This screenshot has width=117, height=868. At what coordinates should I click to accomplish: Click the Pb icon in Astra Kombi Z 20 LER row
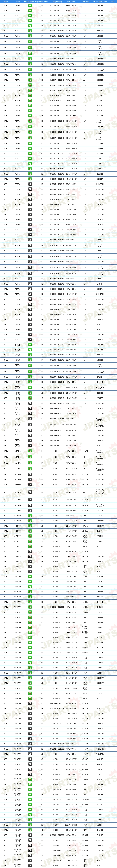pos(30,398)
